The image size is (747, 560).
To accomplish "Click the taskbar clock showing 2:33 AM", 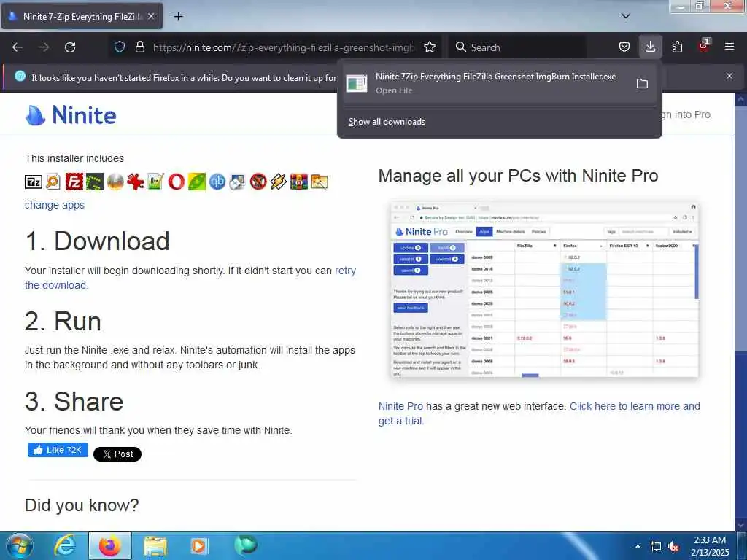I will (711, 546).
